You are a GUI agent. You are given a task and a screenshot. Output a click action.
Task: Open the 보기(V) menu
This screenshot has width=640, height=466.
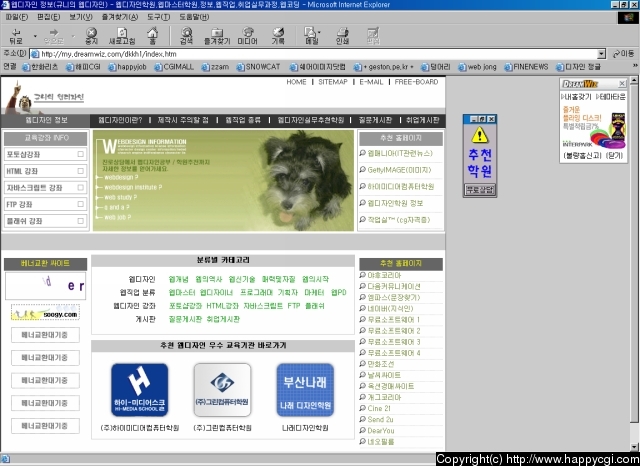(x=80, y=17)
